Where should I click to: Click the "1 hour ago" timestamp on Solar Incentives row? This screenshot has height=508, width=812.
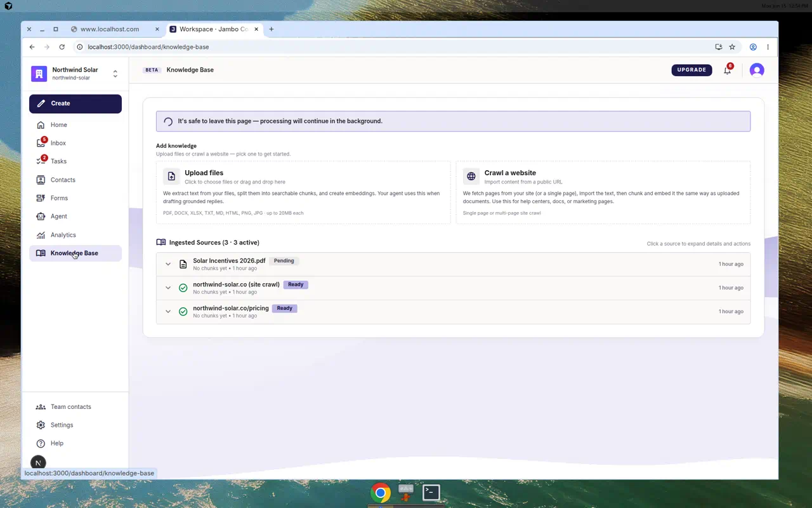[731, 264]
